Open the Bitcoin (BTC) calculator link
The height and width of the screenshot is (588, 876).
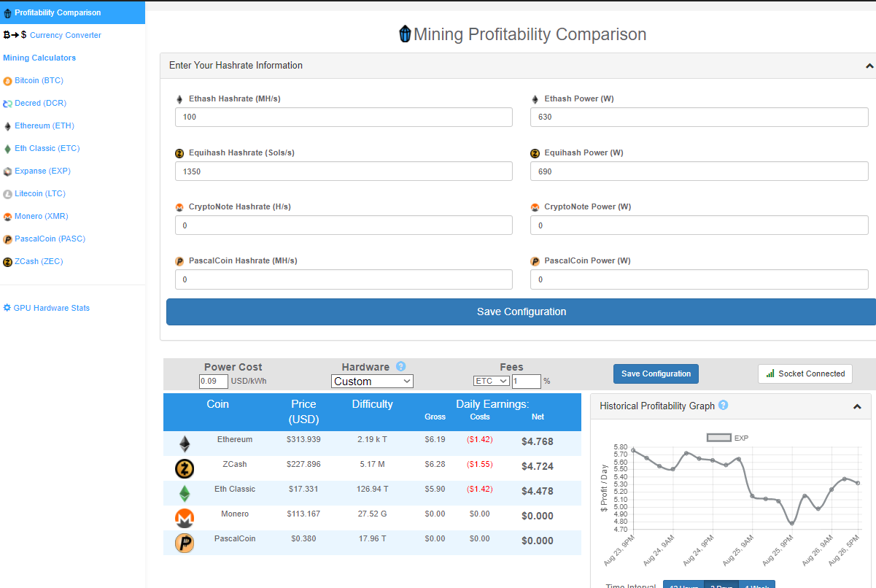click(x=39, y=80)
